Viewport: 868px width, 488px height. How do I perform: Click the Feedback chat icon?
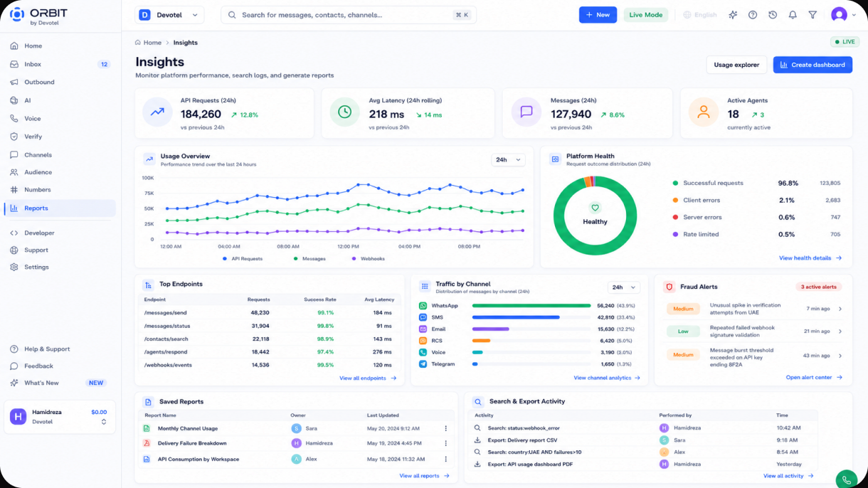coord(14,366)
